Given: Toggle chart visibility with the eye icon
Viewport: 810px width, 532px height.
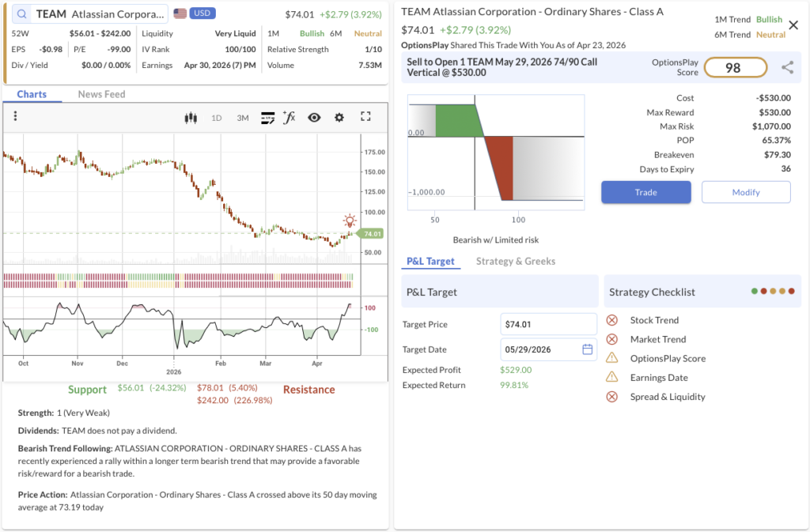Looking at the screenshot, I should pos(314,118).
